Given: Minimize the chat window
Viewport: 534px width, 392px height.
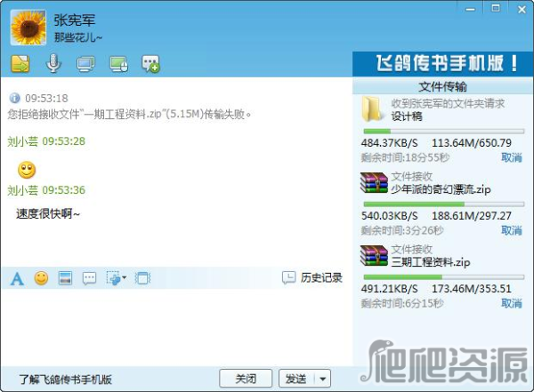Looking at the screenshot, I should [x=470, y=10].
